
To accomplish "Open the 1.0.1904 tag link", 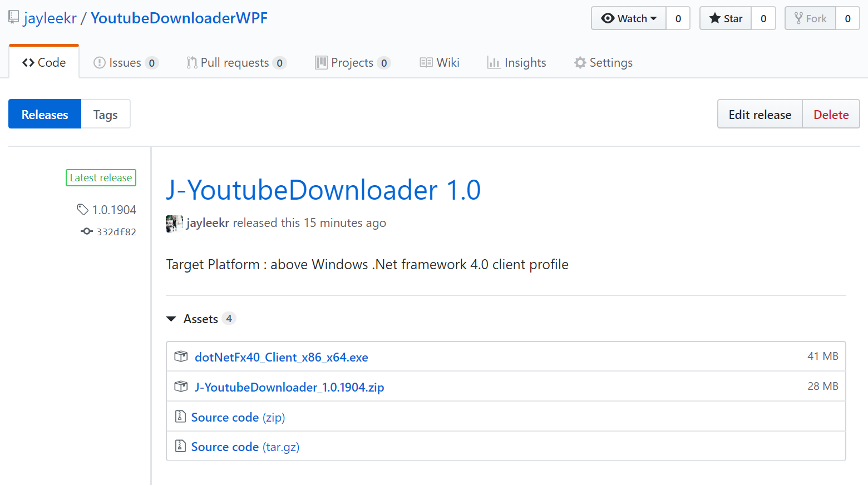I will [114, 210].
